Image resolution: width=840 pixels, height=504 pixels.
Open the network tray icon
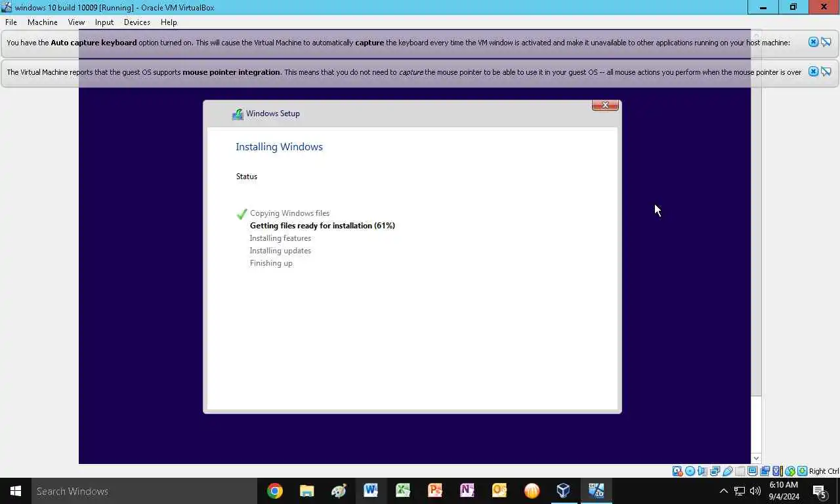click(x=740, y=491)
